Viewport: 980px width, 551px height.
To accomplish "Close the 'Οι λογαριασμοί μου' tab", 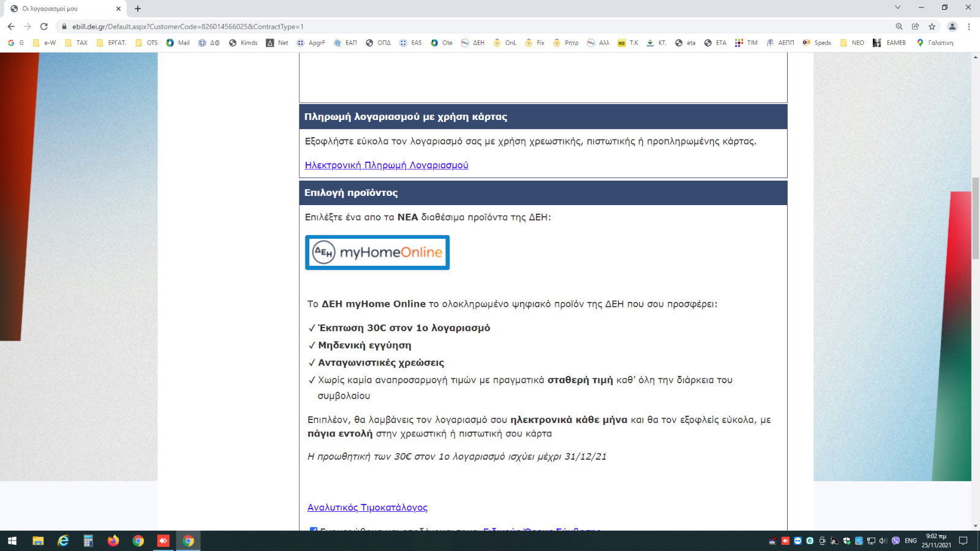I will [118, 9].
